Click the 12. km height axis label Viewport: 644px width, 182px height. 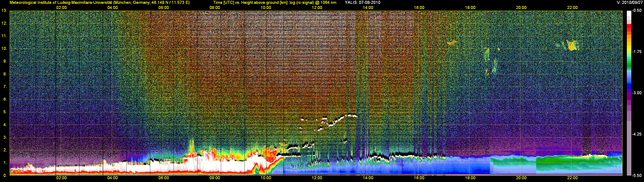(4, 23)
